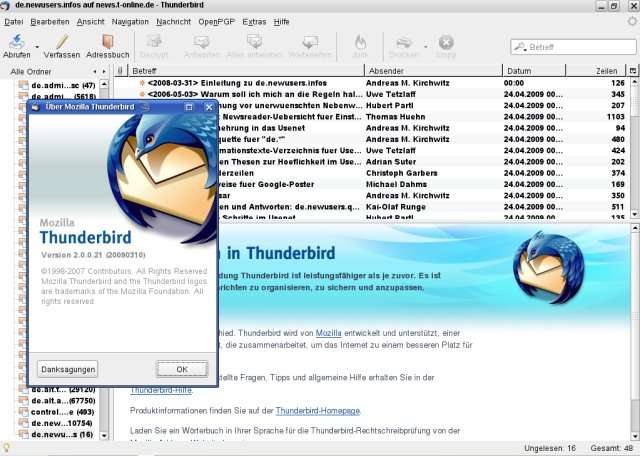Click the newsgroup icon for de.admi...sc
The width and height of the screenshot is (640, 456).
(22, 86)
